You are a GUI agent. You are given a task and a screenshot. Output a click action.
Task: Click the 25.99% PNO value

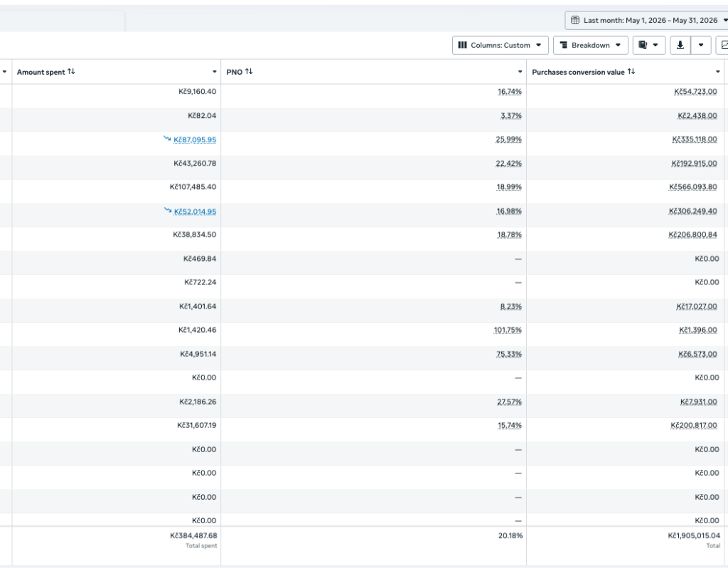click(x=508, y=139)
